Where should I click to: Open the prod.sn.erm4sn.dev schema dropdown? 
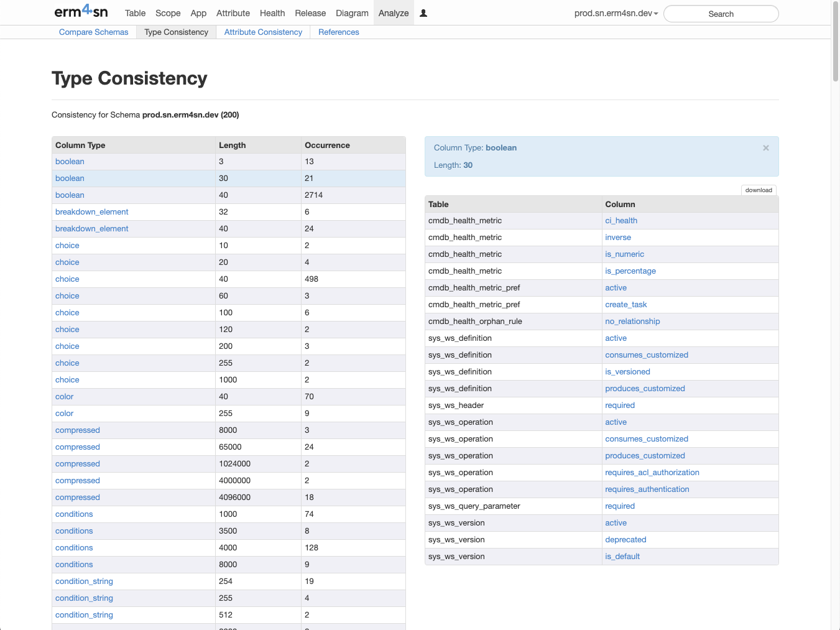pos(616,13)
